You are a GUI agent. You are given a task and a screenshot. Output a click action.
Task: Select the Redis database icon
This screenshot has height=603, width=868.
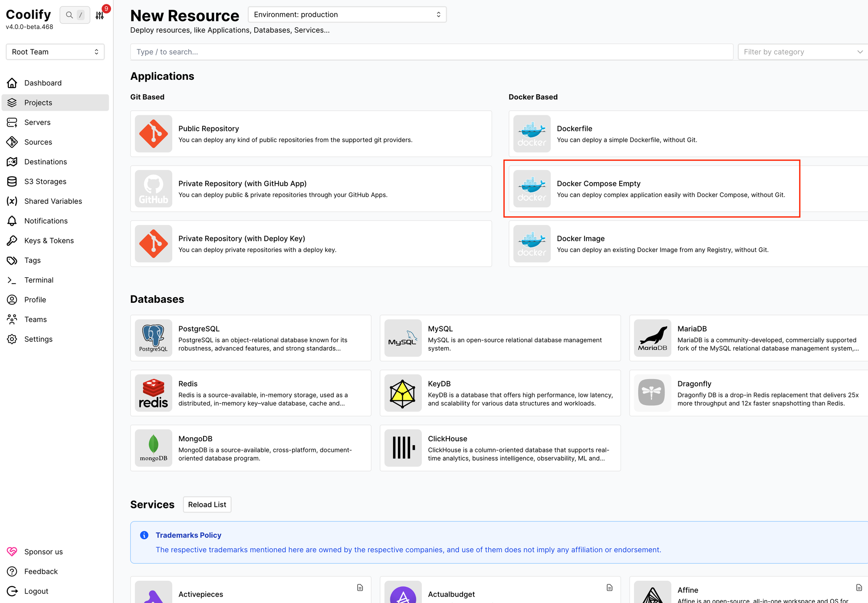tap(153, 393)
